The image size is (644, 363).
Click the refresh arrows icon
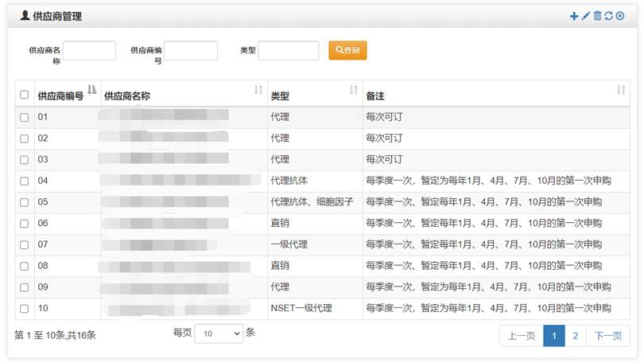(x=608, y=16)
